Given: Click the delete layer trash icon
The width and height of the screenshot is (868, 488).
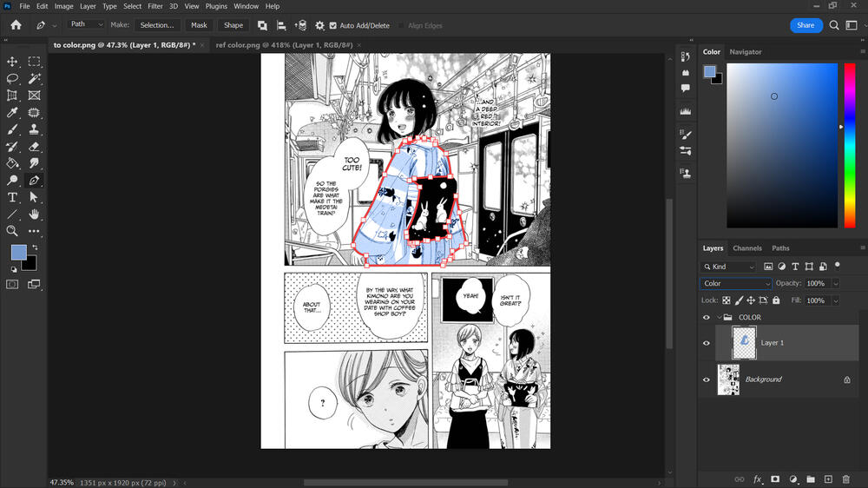Looking at the screenshot, I should point(845,478).
